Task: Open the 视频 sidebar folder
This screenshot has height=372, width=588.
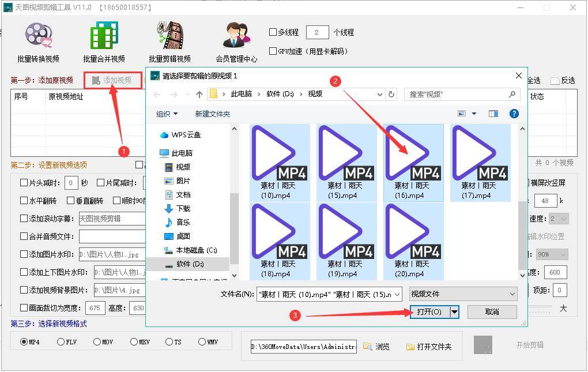Action: click(x=178, y=167)
